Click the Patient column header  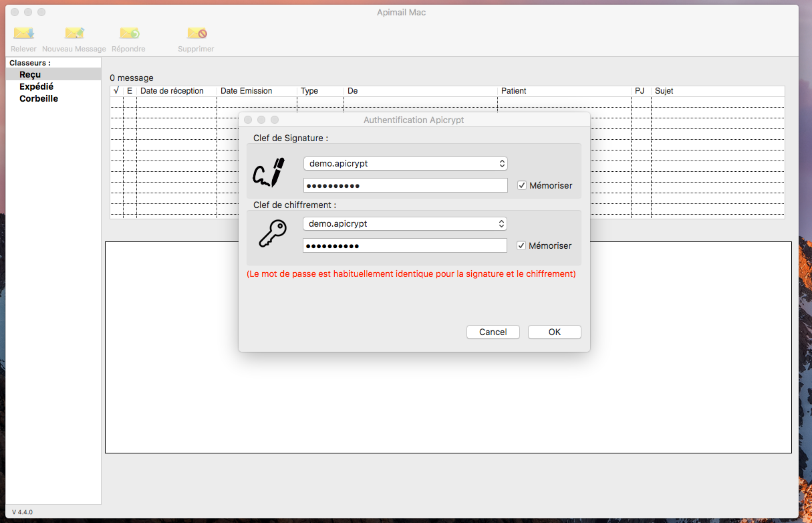coord(564,91)
